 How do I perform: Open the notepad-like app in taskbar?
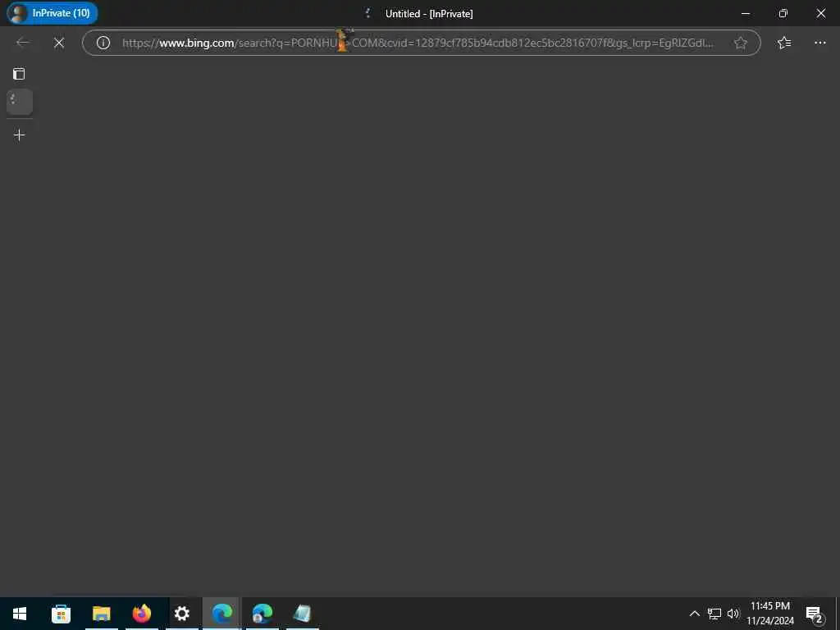(303, 614)
